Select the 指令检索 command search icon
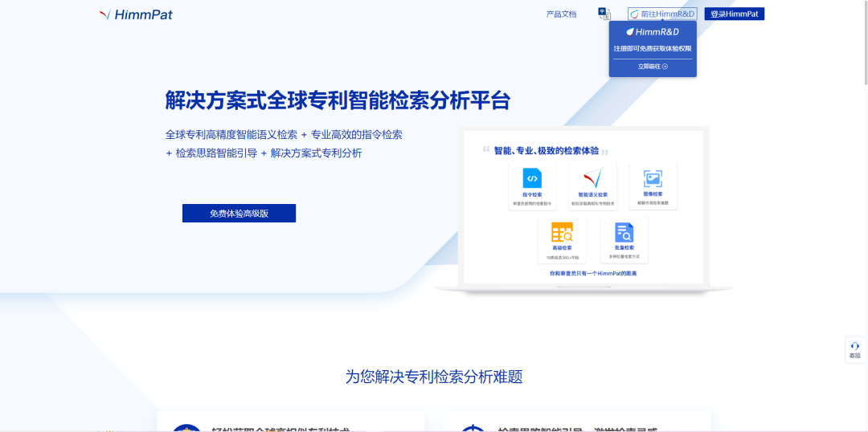The width and height of the screenshot is (868, 432). pyautogui.click(x=532, y=178)
